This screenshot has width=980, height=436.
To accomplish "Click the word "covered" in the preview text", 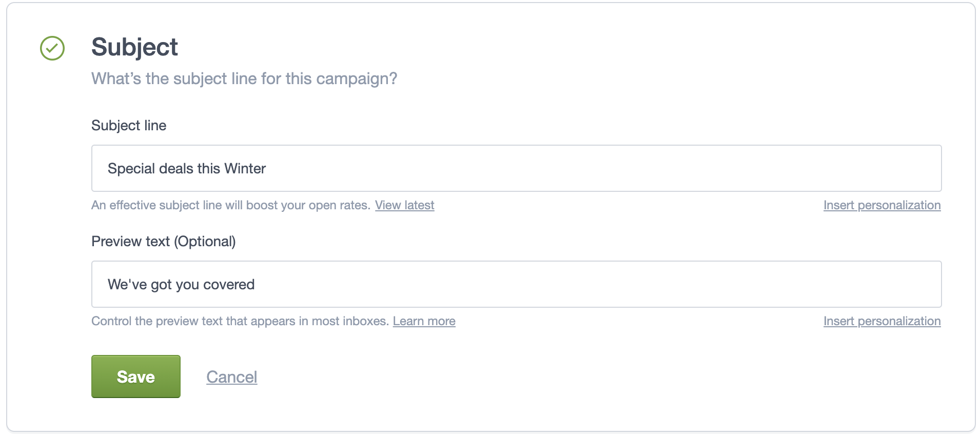I will pyautogui.click(x=229, y=285).
